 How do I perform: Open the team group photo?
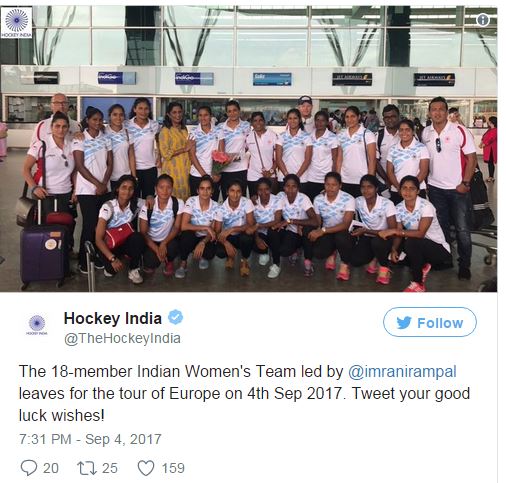tap(249, 149)
